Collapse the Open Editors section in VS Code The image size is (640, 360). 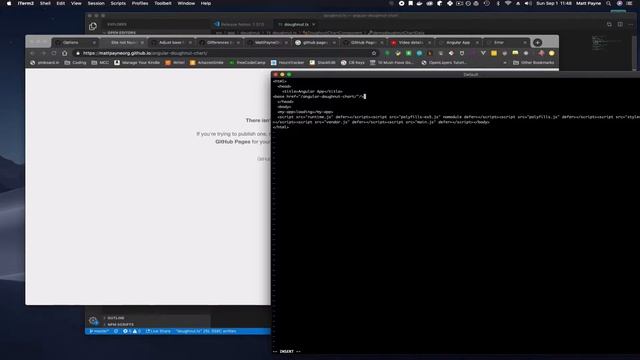coord(121,33)
